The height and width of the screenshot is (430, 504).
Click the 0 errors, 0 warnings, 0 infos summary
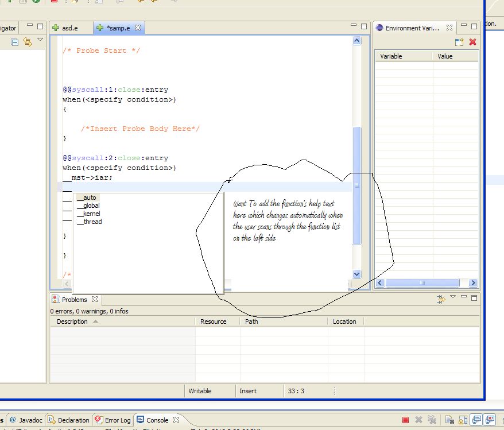pyautogui.click(x=89, y=311)
